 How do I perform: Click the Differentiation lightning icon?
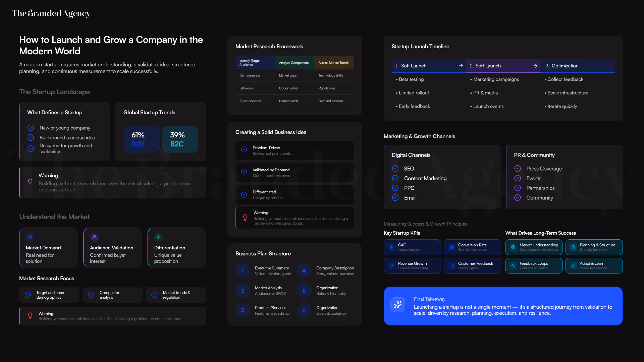click(159, 237)
